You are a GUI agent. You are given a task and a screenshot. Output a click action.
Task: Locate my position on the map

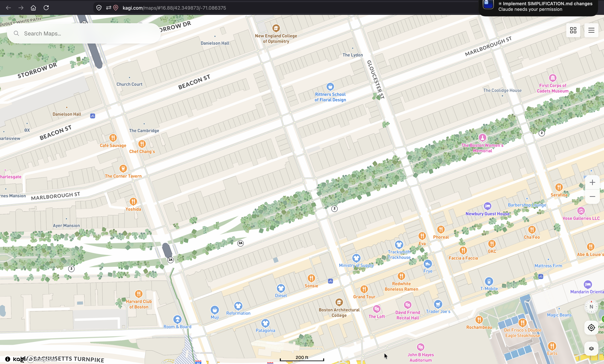coord(591,327)
